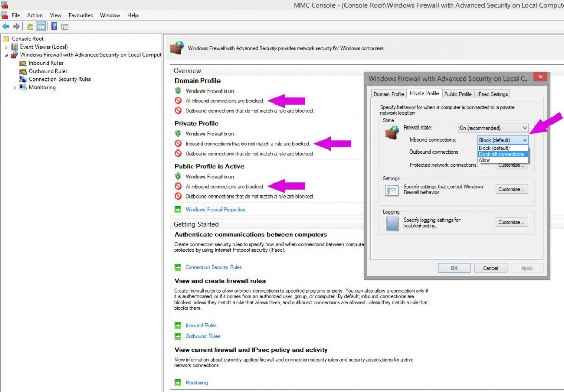Collapse the Windows Firewall with Advanced Security node
Image resolution: width=564 pixels, height=392 pixels.
pyautogui.click(x=6, y=54)
